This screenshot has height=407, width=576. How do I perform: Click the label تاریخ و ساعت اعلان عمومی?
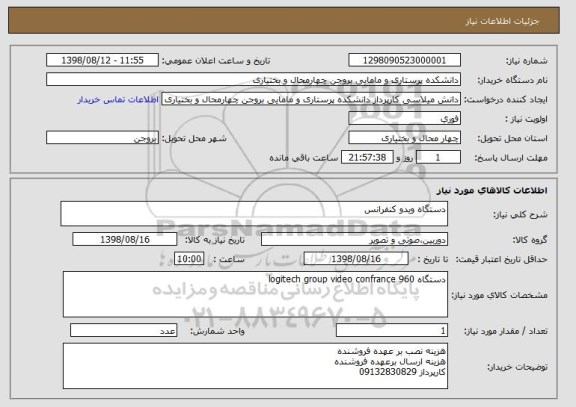point(216,61)
